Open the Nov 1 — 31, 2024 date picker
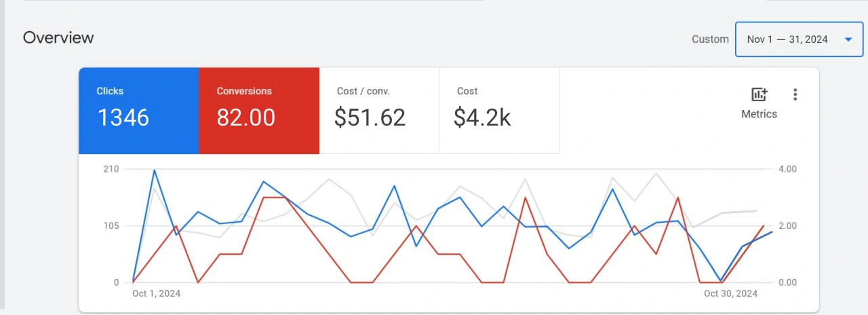 click(x=787, y=39)
